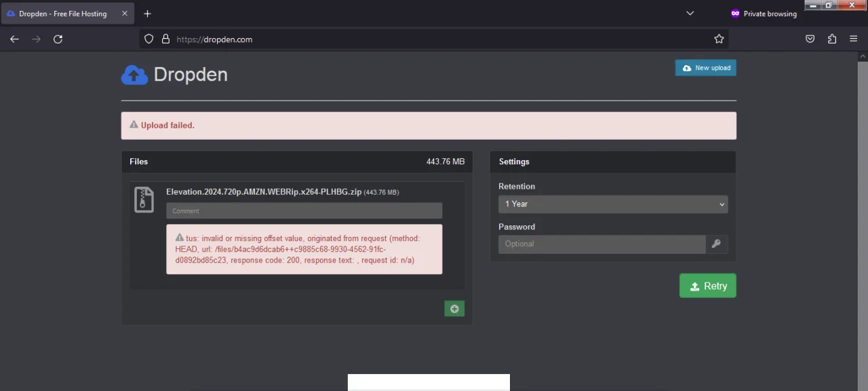This screenshot has height=391, width=868.
Task: Select the Dropden - Free File Hosting tab
Action: (66, 14)
